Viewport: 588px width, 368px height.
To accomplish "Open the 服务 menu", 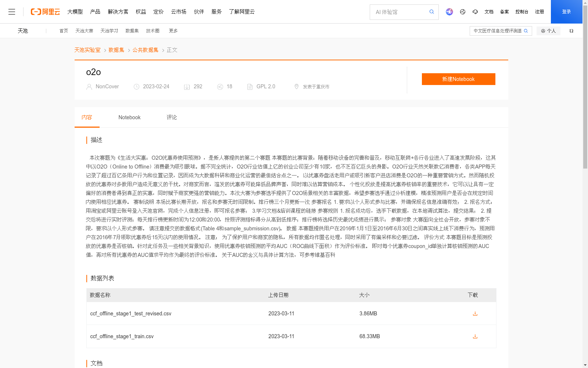I will [x=216, y=12].
